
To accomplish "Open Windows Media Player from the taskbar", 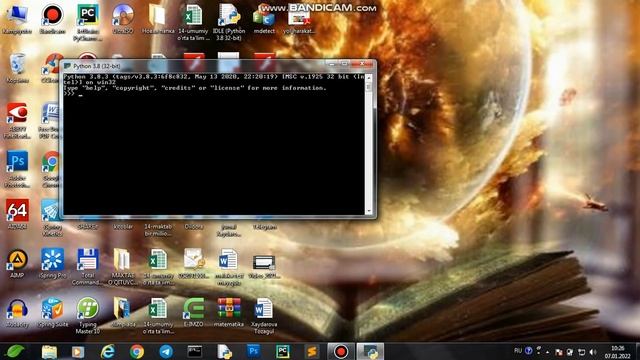I will tap(78, 352).
